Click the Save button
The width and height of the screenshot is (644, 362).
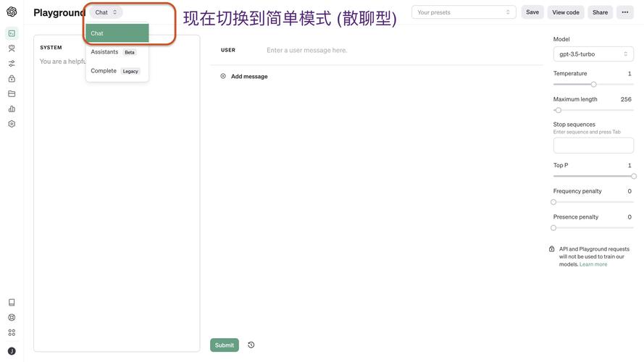point(532,12)
